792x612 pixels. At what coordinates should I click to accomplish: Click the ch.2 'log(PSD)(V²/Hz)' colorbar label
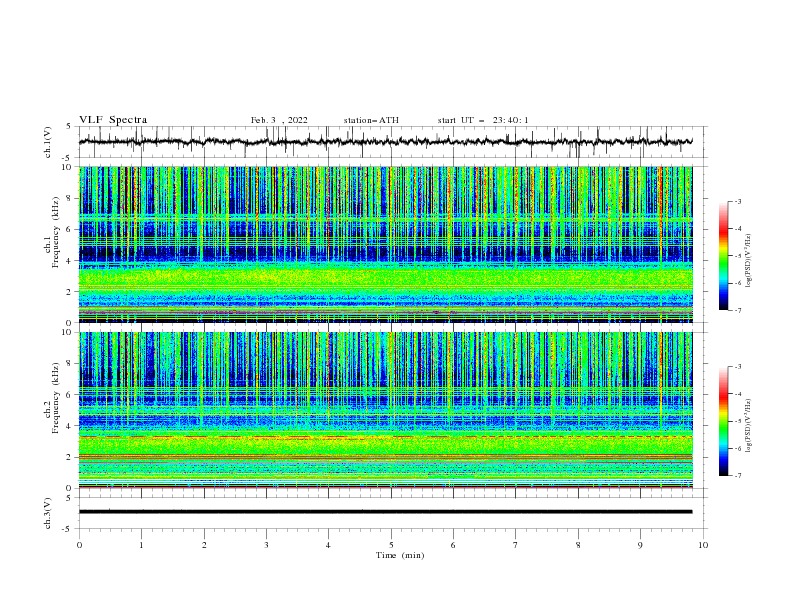point(749,426)
